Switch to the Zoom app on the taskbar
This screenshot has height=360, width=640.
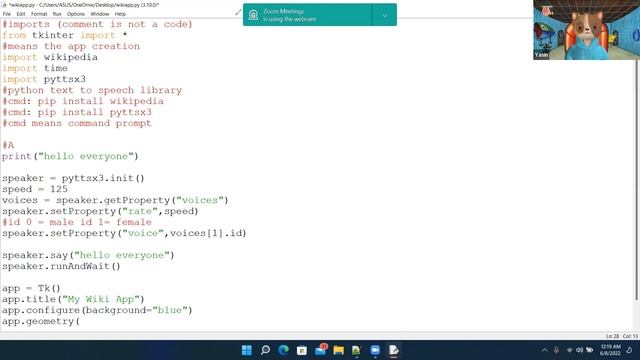[x=375, y=350]
